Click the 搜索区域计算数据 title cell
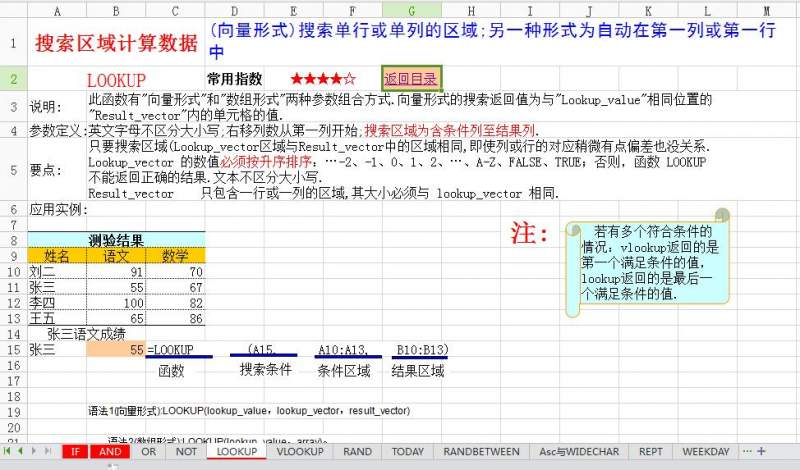 (x=116, y=43)
